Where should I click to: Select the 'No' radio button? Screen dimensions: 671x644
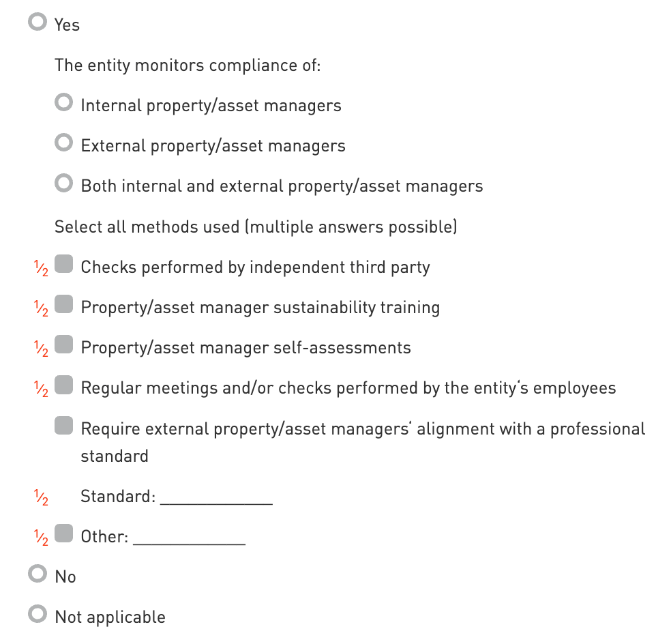click(37, 574)
